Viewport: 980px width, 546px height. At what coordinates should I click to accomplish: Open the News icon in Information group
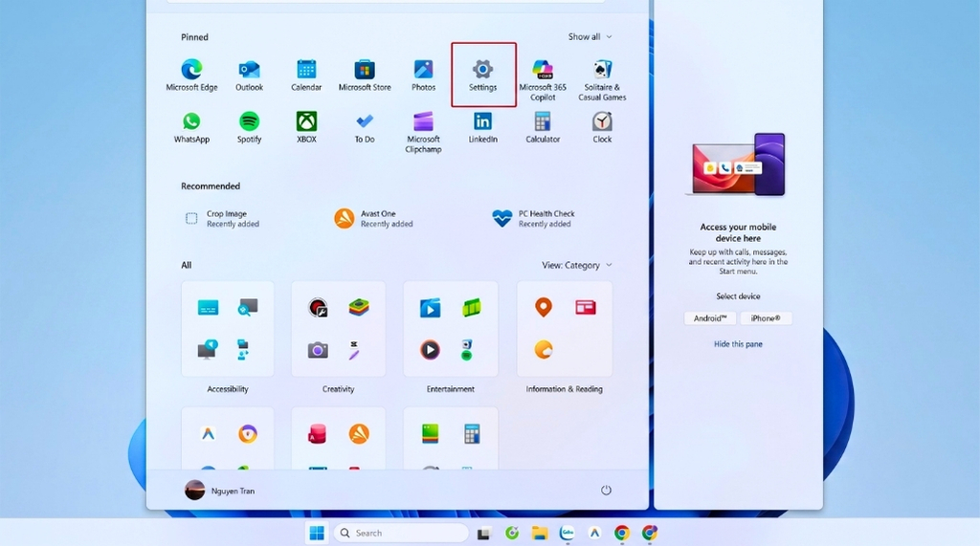coord(586,307)
